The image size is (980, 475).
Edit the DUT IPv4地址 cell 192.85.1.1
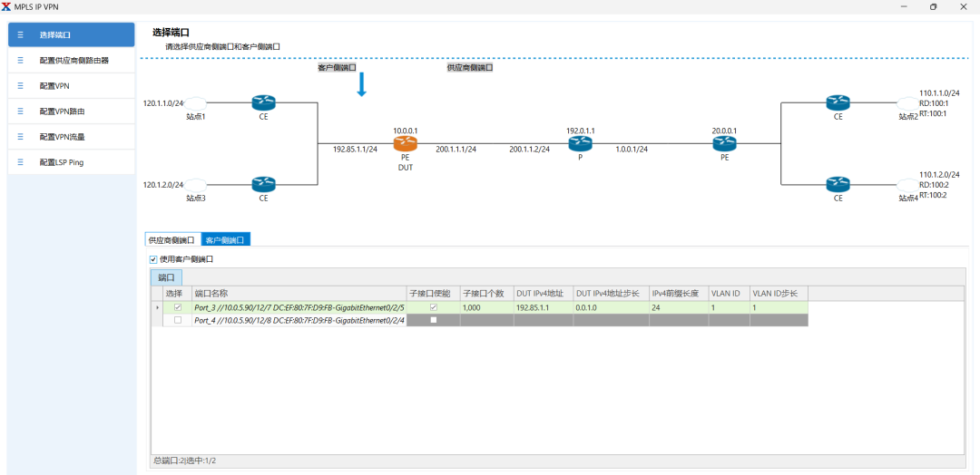(541, 307)
